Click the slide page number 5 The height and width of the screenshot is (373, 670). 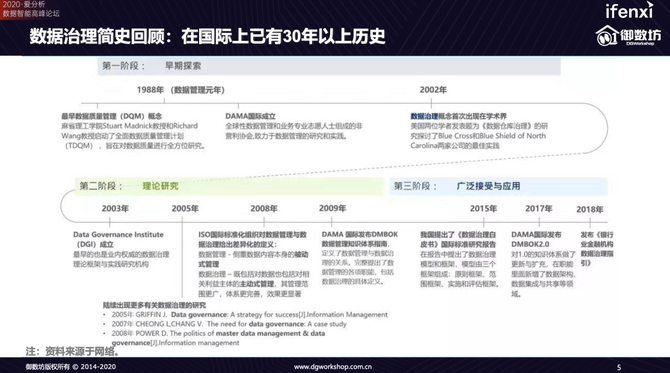tap(619, 367)
